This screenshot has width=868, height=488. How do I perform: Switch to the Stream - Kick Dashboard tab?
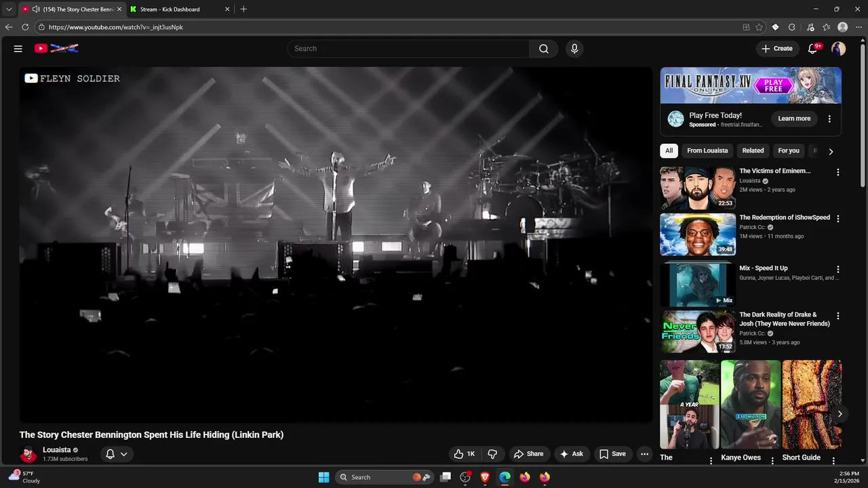180,9
